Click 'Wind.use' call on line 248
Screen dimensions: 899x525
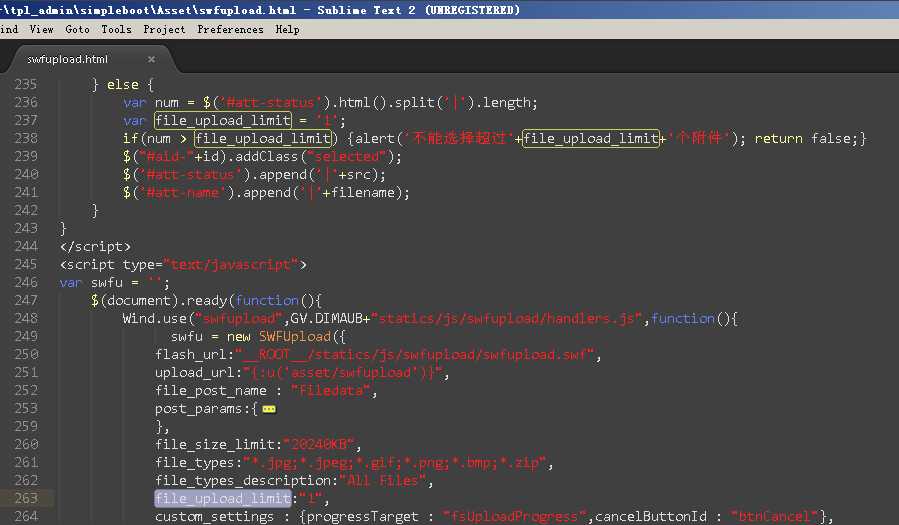click(x=154, y=319)
